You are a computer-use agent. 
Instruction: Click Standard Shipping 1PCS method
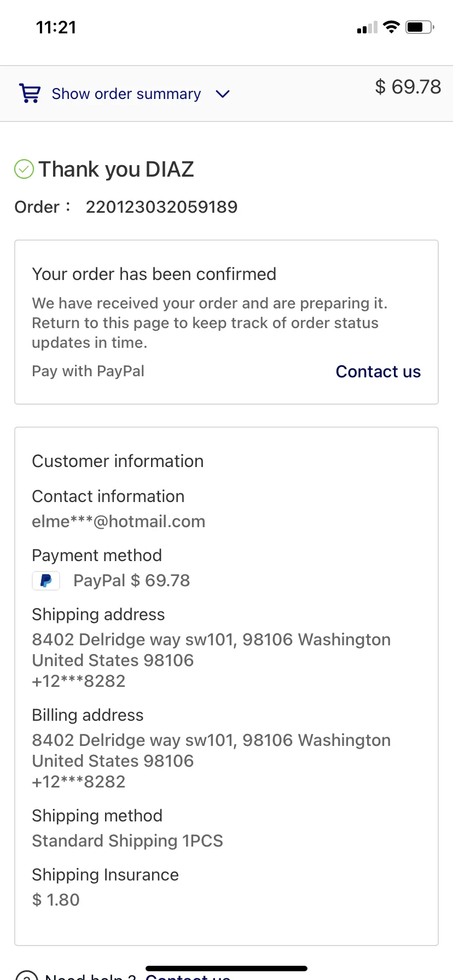tap(127, 841)
